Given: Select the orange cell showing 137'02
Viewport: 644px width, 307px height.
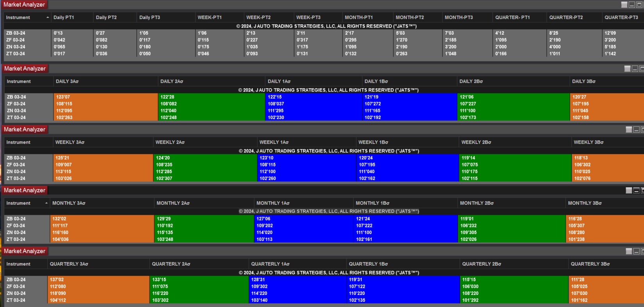Looking at the screenshot, I should (x=98, y=280).
